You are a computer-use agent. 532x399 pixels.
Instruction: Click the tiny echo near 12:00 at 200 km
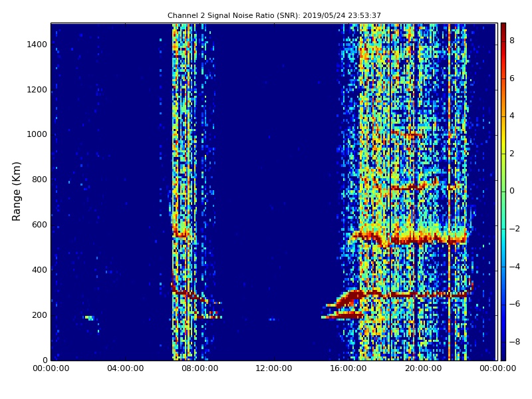[x=272, y=319]
